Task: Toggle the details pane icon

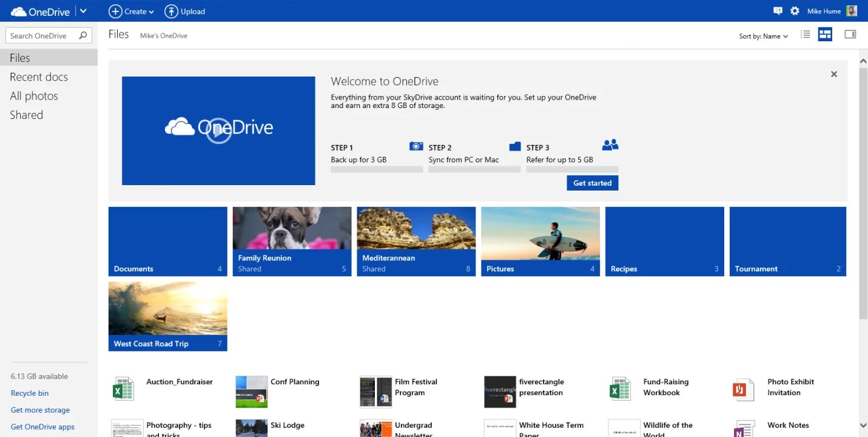Action: pyautogui.click(x=850, y=35)
